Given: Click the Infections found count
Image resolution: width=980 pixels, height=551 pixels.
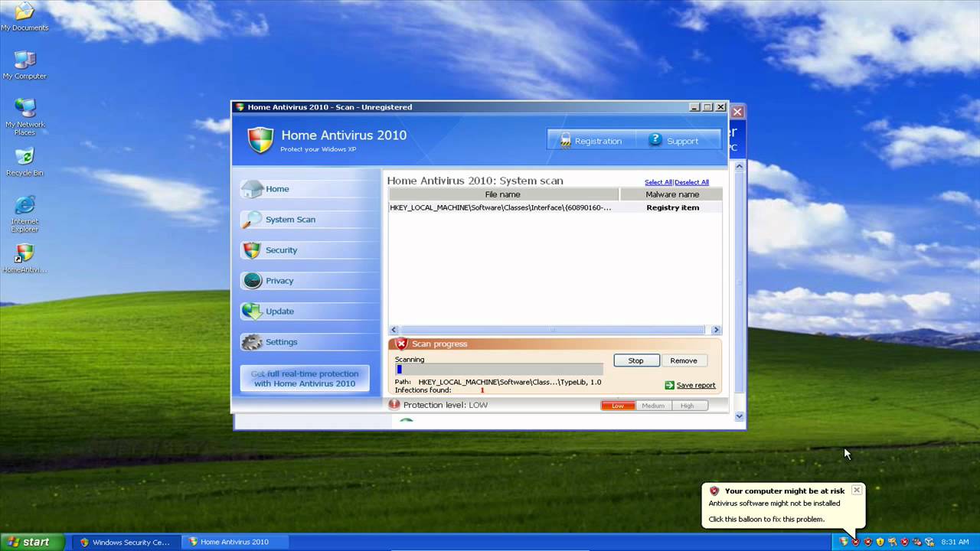Looking at the screenshot, I should (482, 390).
